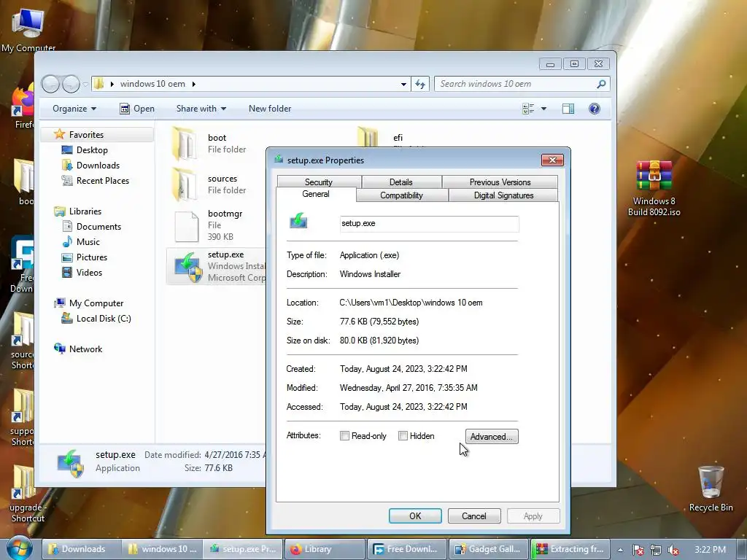This screenshot has width=747, height=560.
Task: Expand view options dropdown arrow
Action: pos(543,109)
